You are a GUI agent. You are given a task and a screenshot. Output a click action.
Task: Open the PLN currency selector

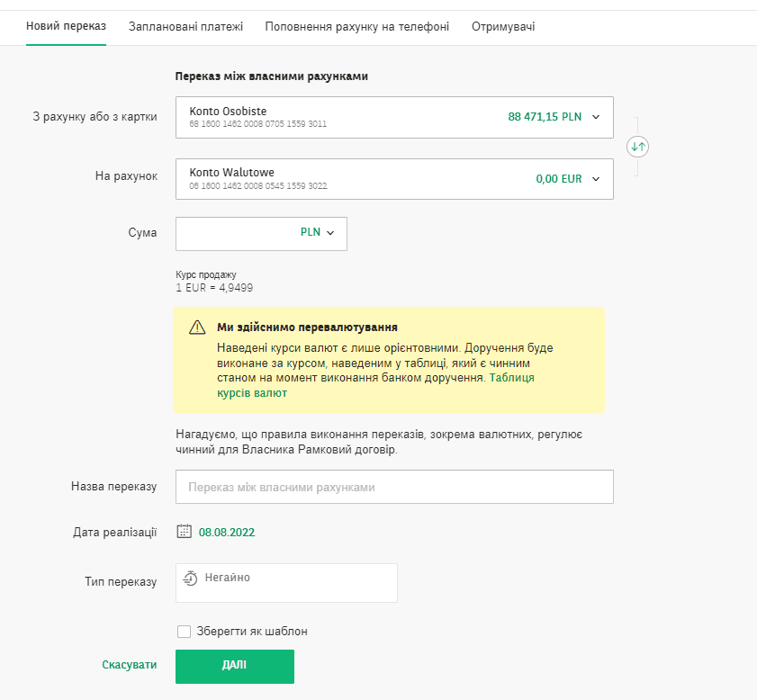point(317,233)
